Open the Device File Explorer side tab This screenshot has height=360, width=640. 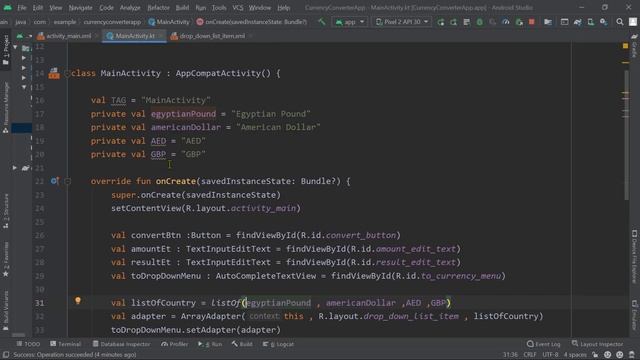pos(634,257)
